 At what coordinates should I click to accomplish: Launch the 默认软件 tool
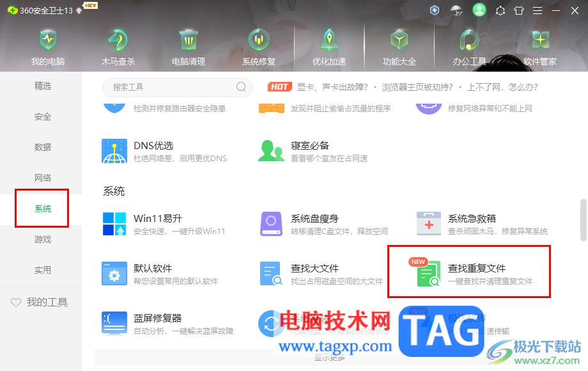(x=160, y=274)
